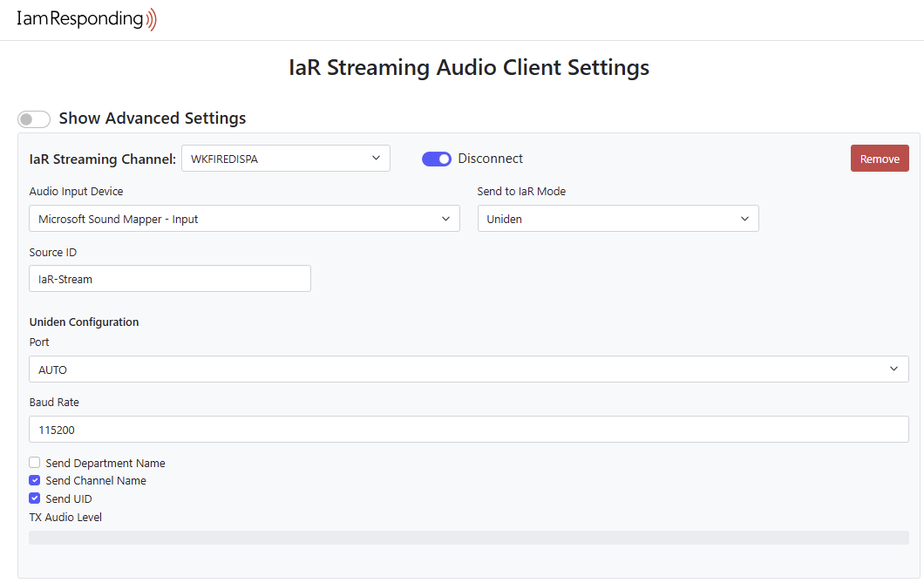Uncheck the Send UID checkbox
924x583 pixels.
coord(35,498)
